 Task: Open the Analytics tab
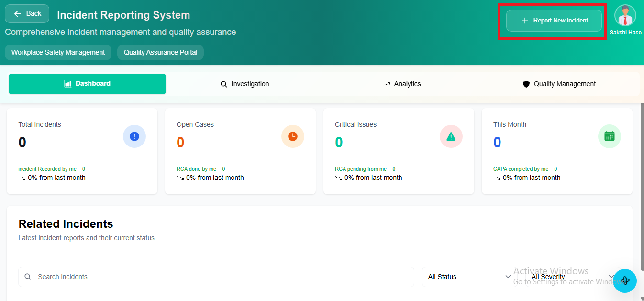[x=402, y=84]
